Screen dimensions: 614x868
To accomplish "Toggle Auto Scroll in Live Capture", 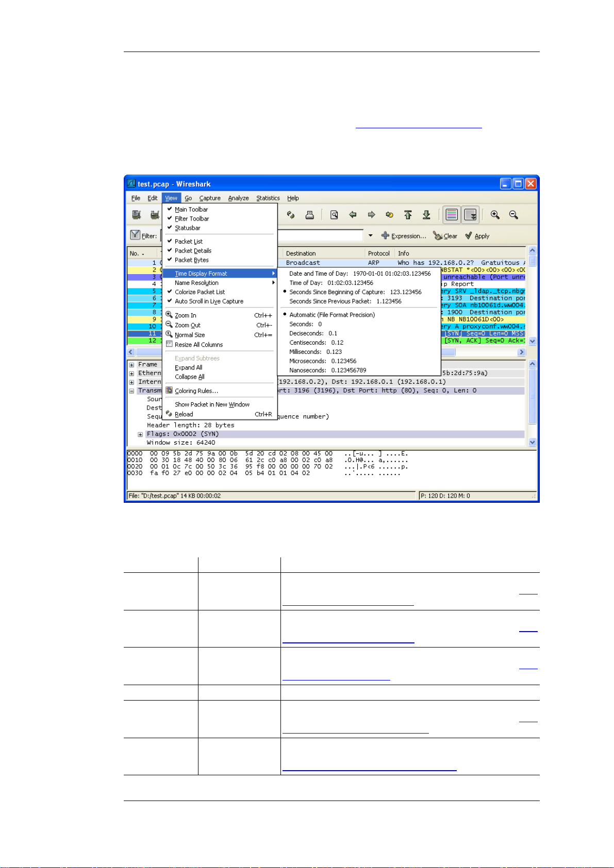I will click(x=219, y=301).
